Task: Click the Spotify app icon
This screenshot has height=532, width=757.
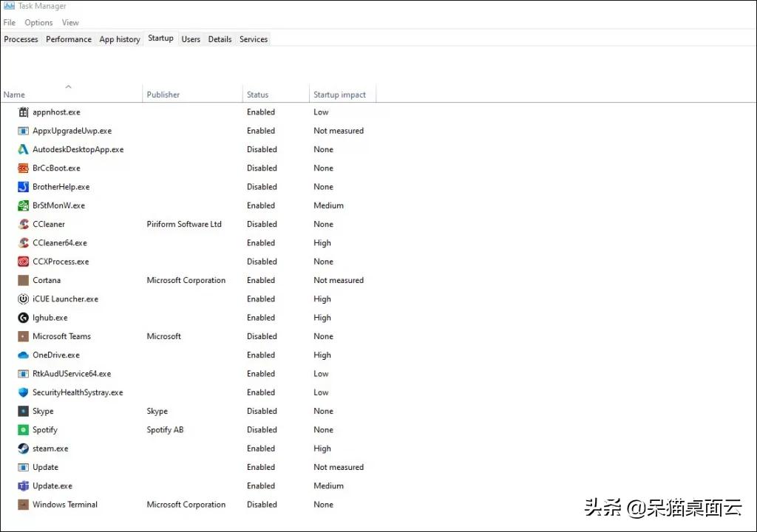Action: [x=23, y=429]
